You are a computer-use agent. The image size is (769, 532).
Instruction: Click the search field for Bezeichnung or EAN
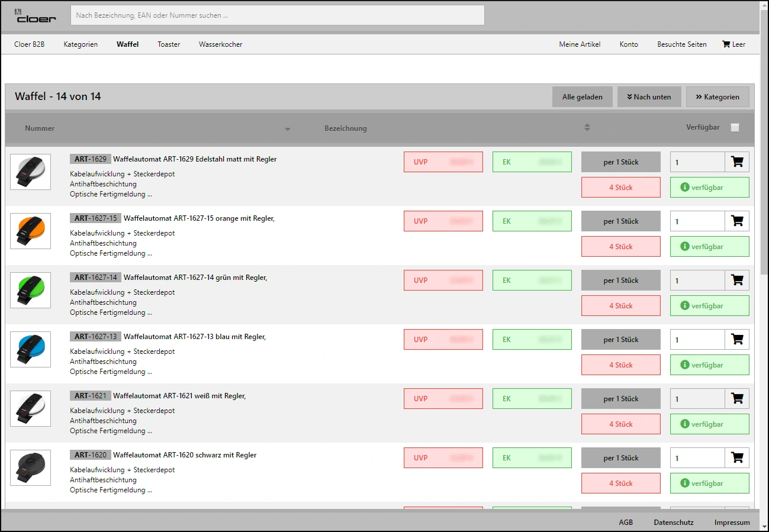click(277, 15)
